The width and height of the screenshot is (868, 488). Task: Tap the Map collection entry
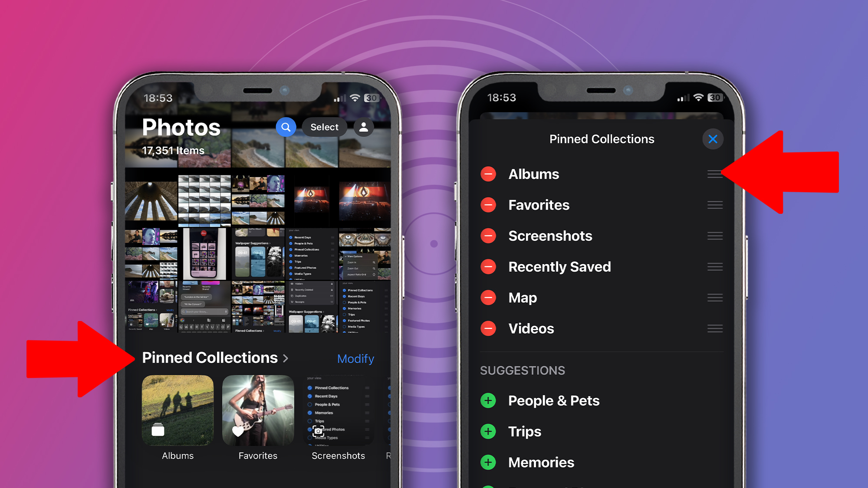[x=602, y=297]
